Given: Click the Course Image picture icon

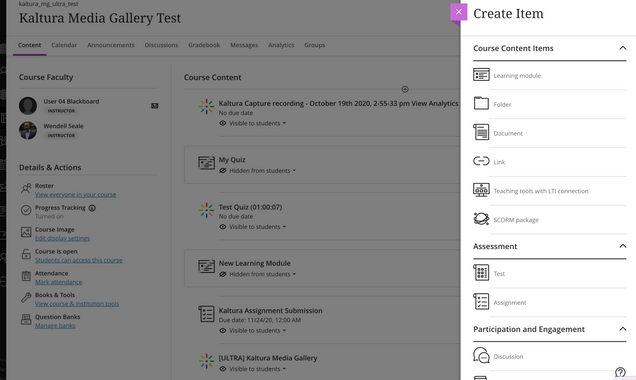Looking at the screenshot, I should pyautogui.click(x=26, y=232).
